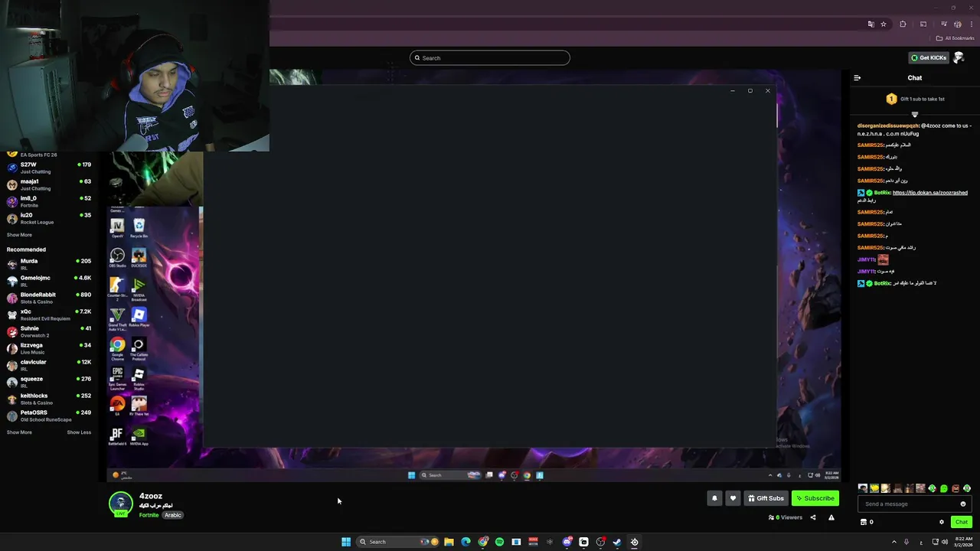Open xQc in Recommended list

click(49, 315)
